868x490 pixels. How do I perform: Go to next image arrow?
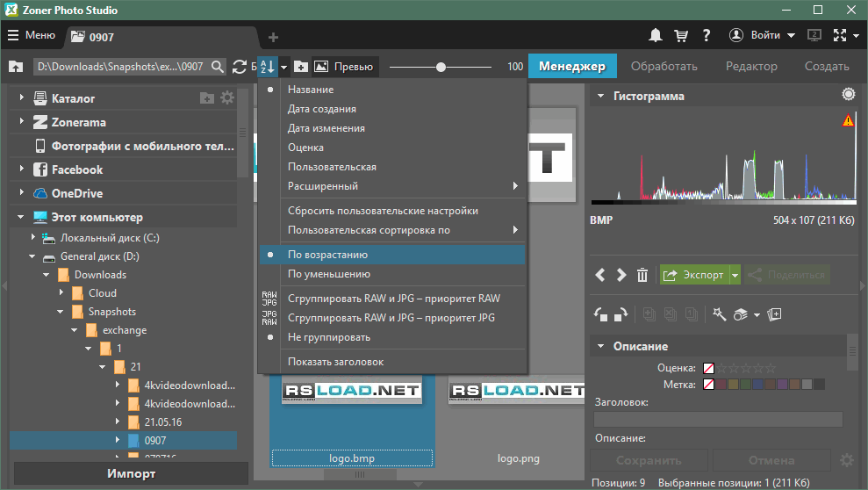[621, 275]
